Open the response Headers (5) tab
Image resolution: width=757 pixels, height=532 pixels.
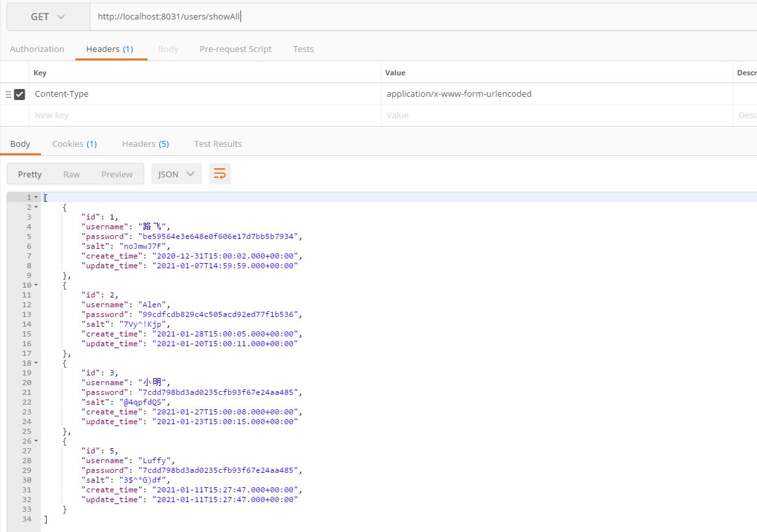coord(146,144)
